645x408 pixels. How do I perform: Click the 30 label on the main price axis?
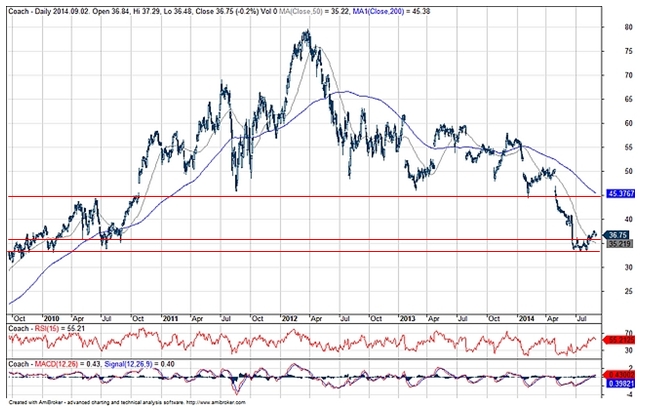[x=629, y=267]
